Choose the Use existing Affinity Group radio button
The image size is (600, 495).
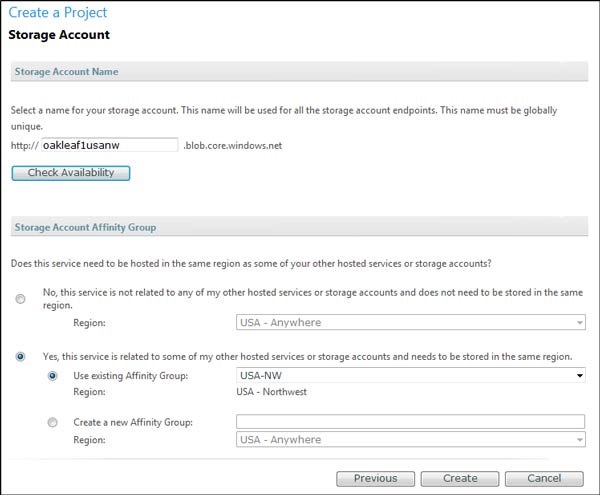tap(52, 376)
